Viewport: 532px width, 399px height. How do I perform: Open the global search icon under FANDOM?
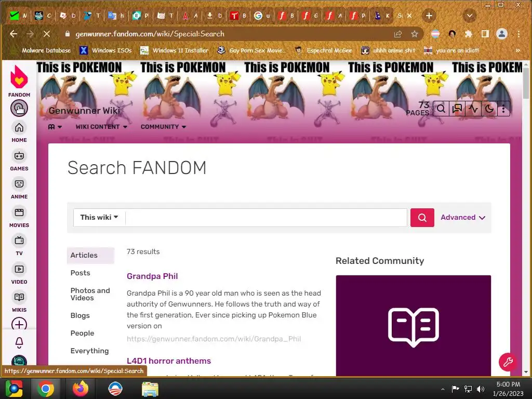point(19,108)
